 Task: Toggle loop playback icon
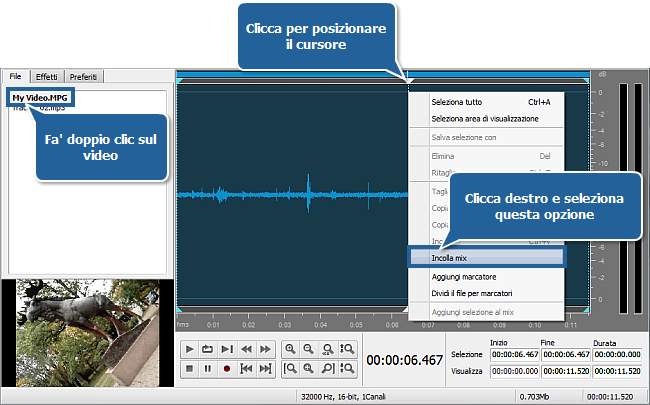pyautogui.click(x=208, y=349)
